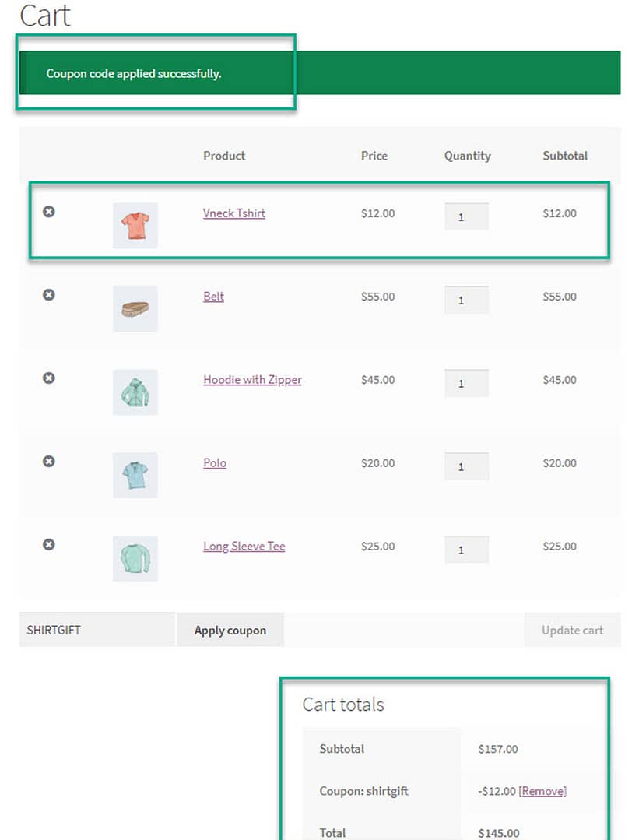Visit the Long Sleeve Tee product page

coord(244,547)
